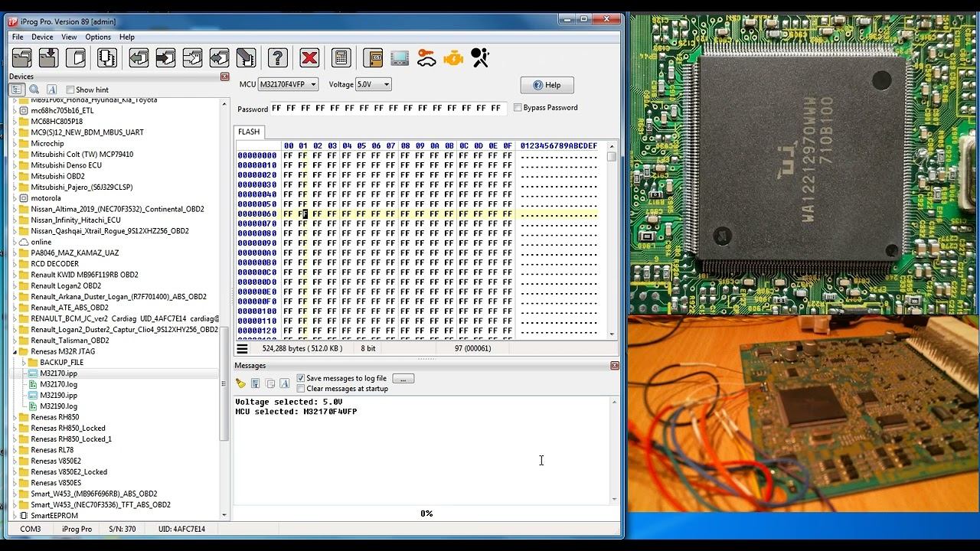Enable Clear messages at startup

coord(300,389)
